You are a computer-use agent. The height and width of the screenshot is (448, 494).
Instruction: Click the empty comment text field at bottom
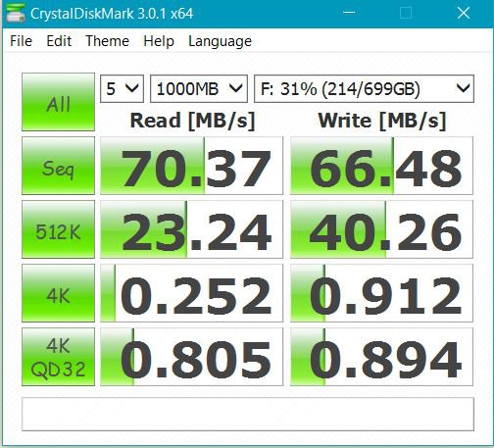(248, 414)
